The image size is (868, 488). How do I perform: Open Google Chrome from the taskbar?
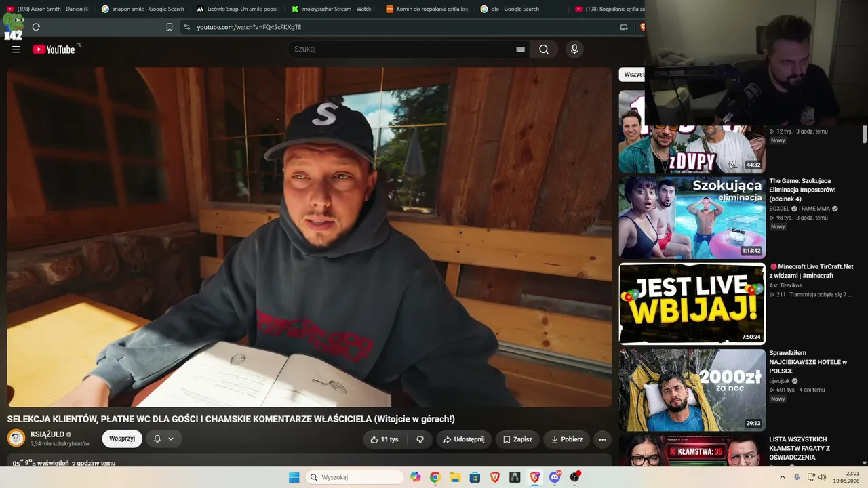(x=435, y=477)
